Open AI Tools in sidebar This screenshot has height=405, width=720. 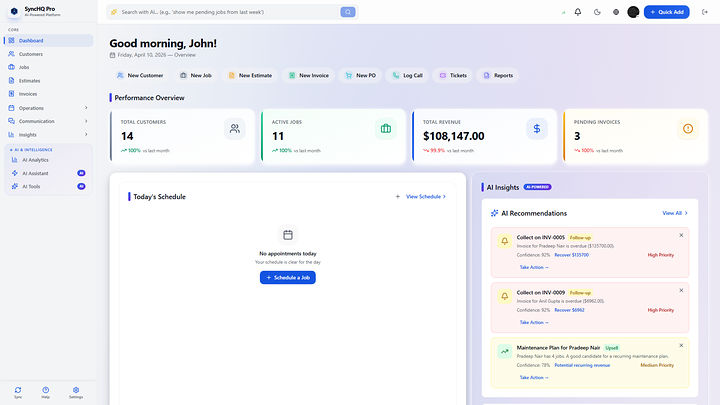49,186
